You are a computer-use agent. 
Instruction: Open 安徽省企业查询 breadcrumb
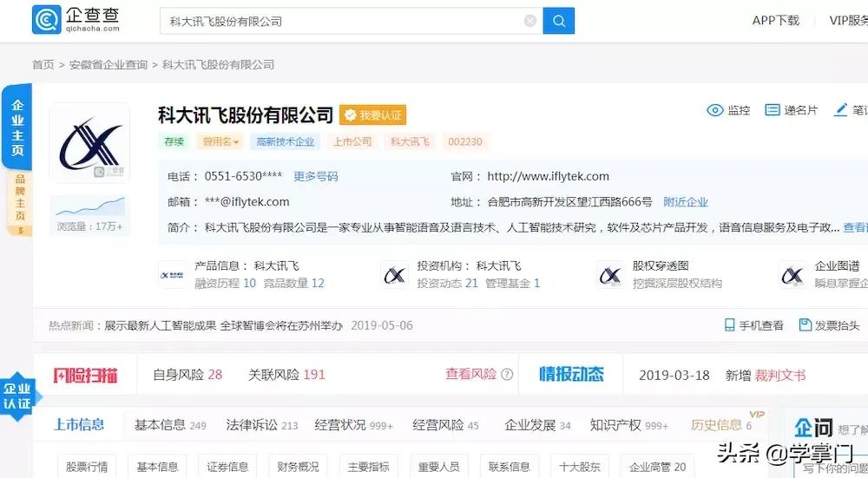[x=108, y=65]
